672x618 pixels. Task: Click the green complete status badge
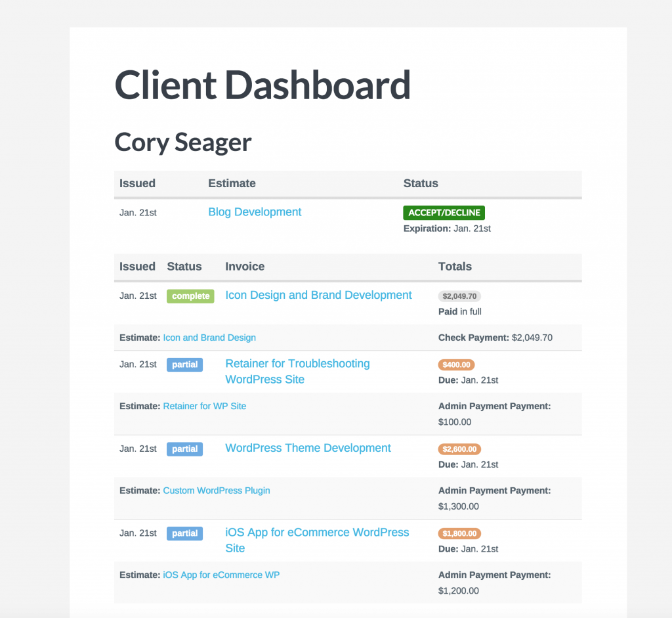[190, 296]
